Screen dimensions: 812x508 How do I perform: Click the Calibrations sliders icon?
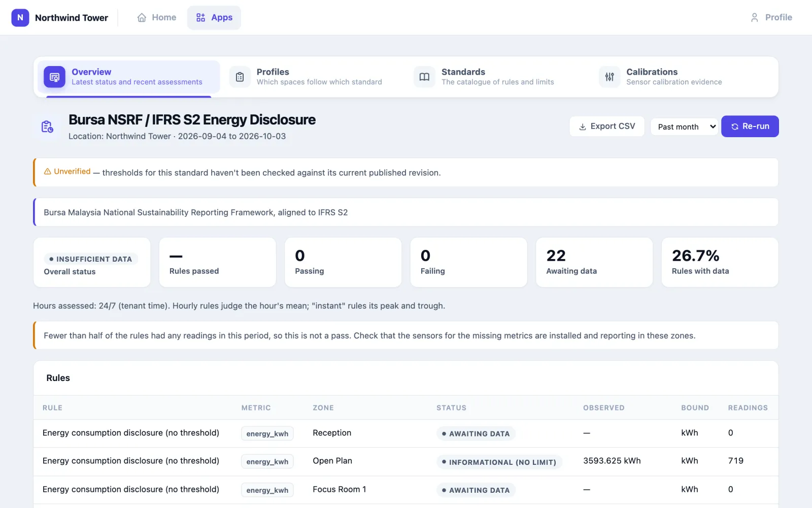[x=610, y=77]
